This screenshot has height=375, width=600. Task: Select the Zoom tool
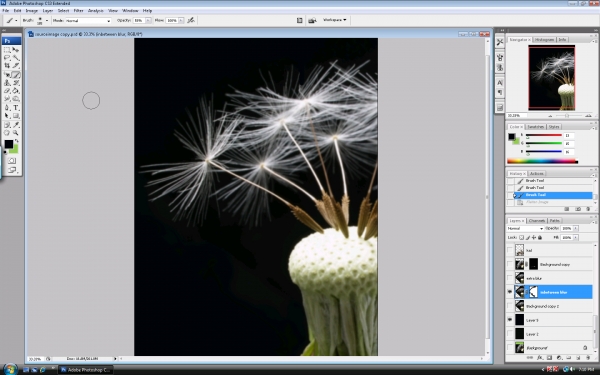(x=16, y=133)
